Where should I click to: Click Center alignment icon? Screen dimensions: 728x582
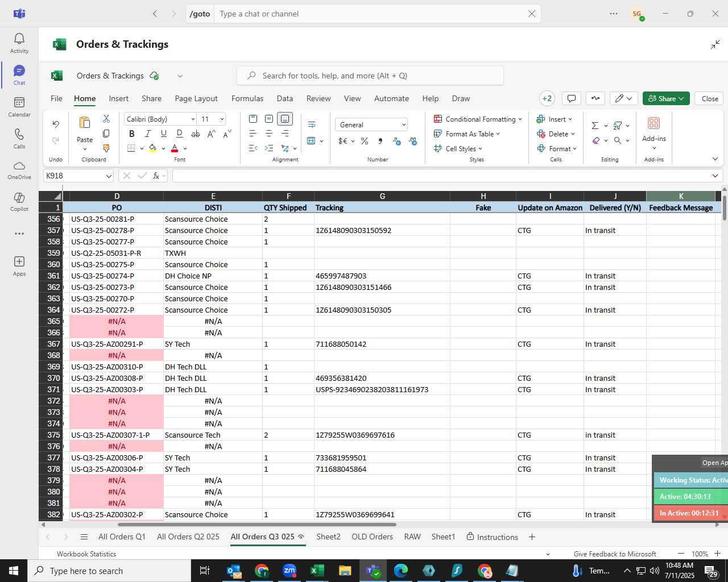(x=269, y=134)
